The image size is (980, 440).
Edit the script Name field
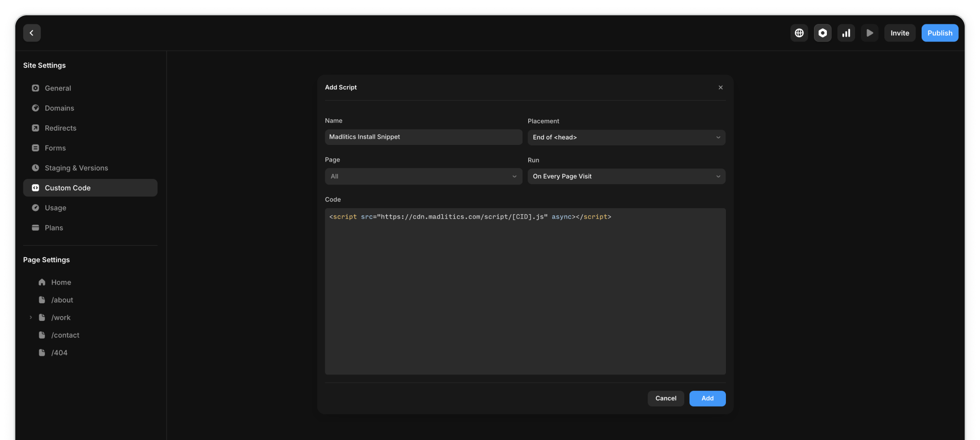423,137
